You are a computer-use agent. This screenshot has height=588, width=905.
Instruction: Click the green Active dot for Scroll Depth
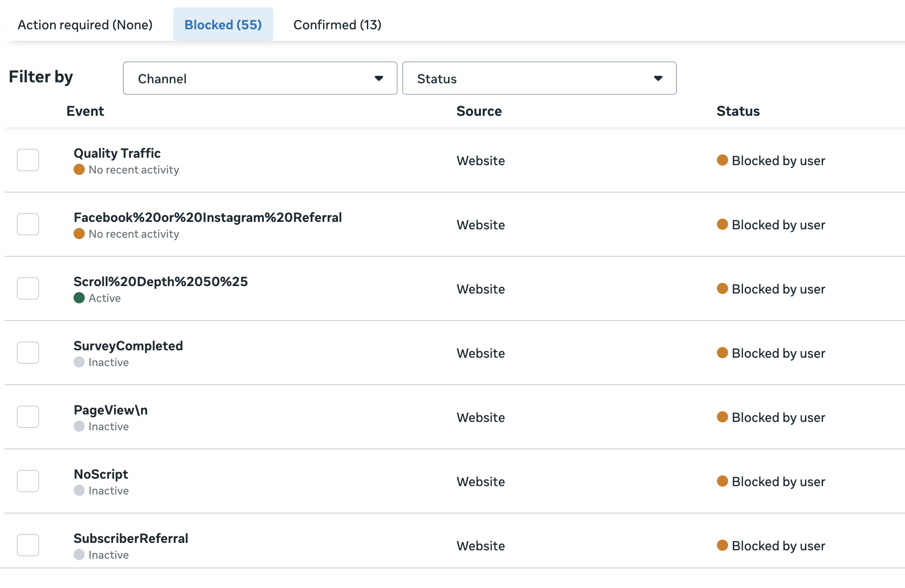[79, 298]
